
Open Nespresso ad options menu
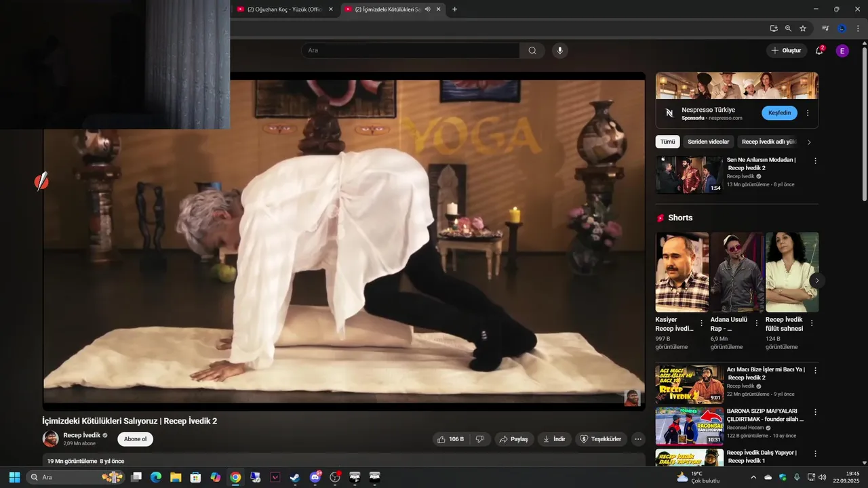[808, 113]
